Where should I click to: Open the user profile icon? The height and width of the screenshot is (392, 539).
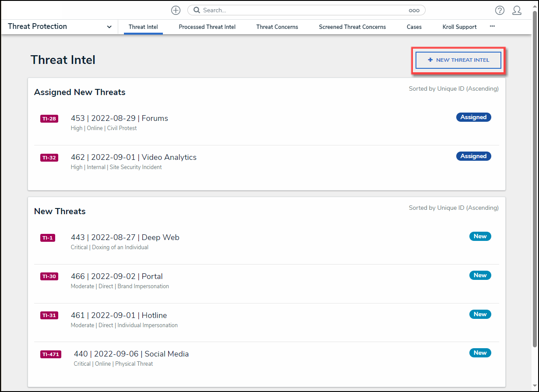point(517,11)
